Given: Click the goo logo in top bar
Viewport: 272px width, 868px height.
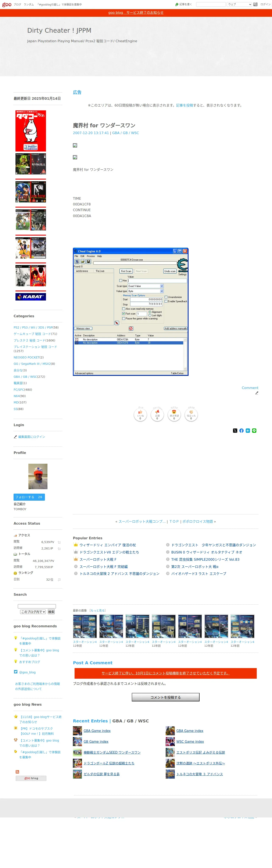Looking at the screenshot, I should [x=6, y=4].
